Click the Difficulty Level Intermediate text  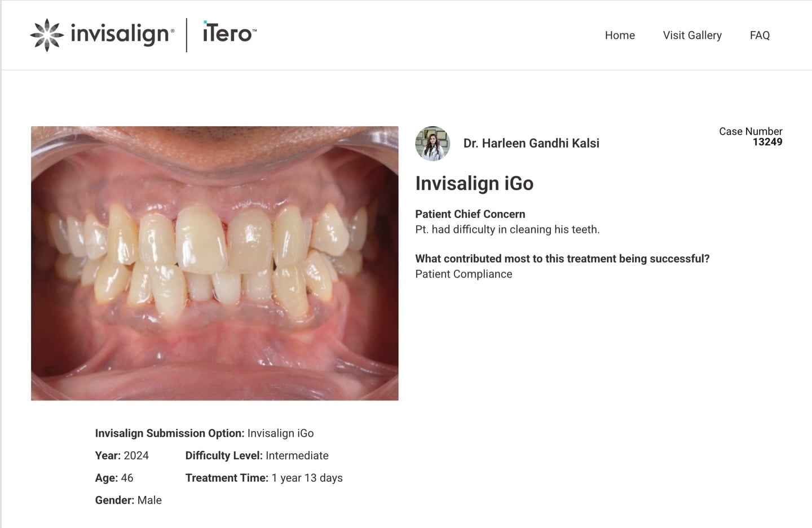tap(257, 455)
